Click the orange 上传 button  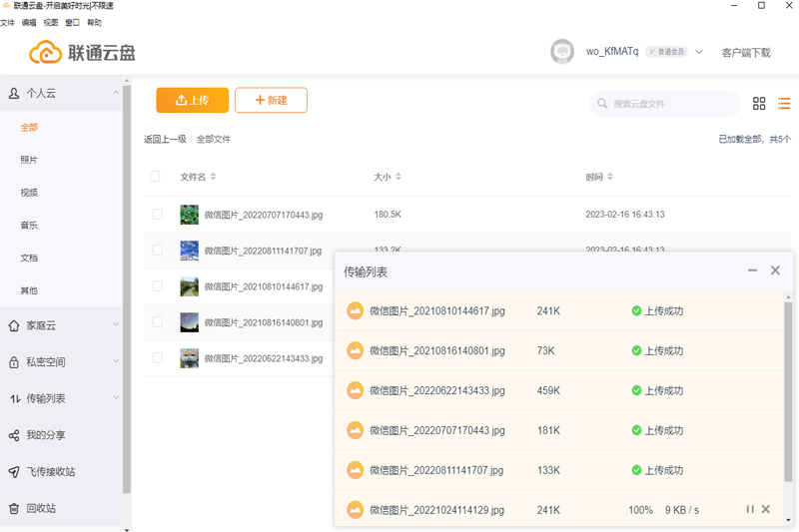point(192,100)
